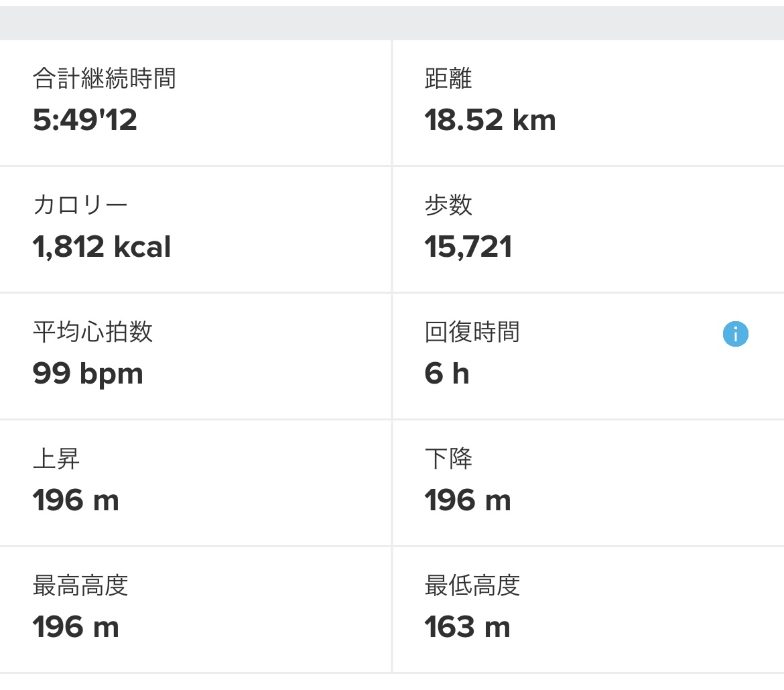This screenshot has height=690, width=784.
Task: Click the 回復時間 label text
Action: coord(472,332)
